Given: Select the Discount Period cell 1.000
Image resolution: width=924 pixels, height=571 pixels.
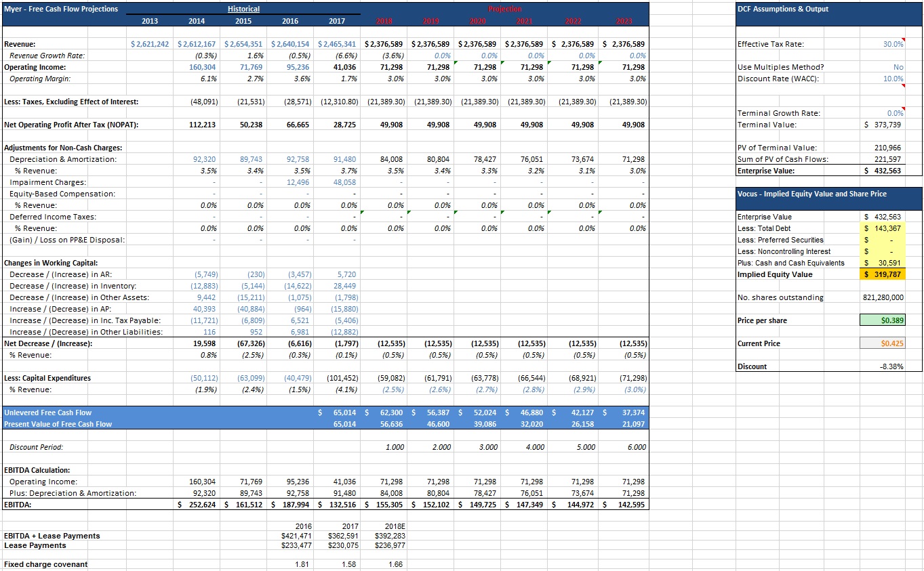Looking at the screenshot, I should pyautogui.click(x=395, y=447).
